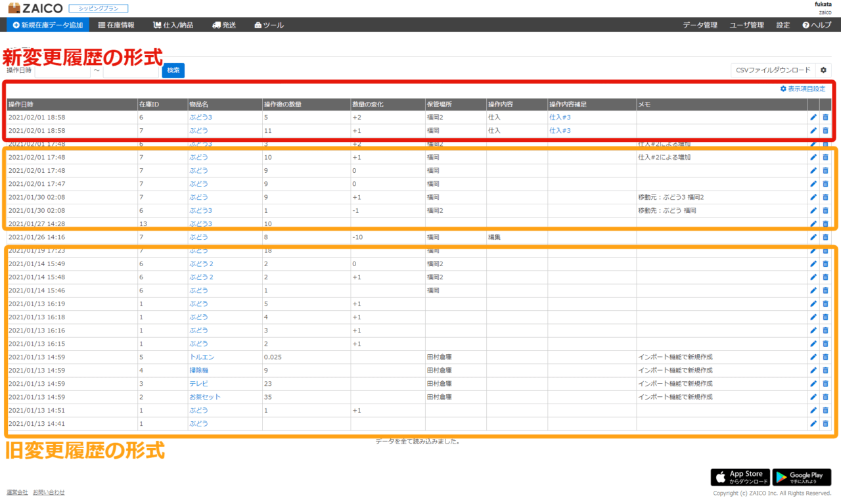Open the 運営会社 footer link
The height and width of the screenshot is (504, 841).
pyautogui.click(x=17, y=492)
